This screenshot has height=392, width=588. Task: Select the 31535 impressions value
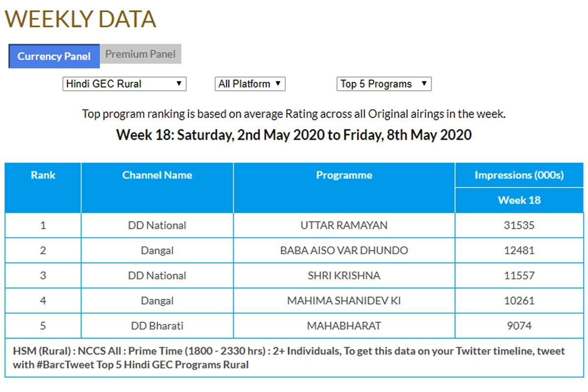(x=519, y=225)
